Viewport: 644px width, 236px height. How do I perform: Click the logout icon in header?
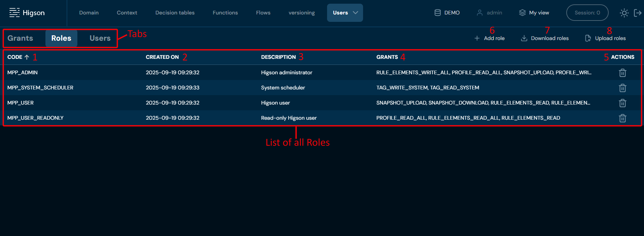click(637, 13)
